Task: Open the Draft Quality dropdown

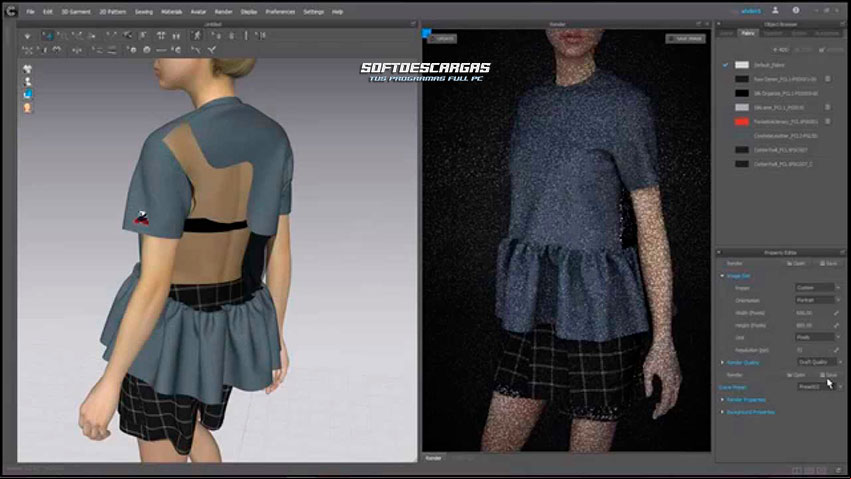Action: point(819,362)
